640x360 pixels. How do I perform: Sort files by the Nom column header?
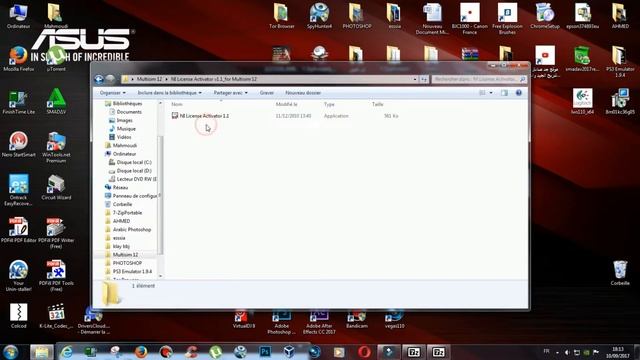point(177,104)
